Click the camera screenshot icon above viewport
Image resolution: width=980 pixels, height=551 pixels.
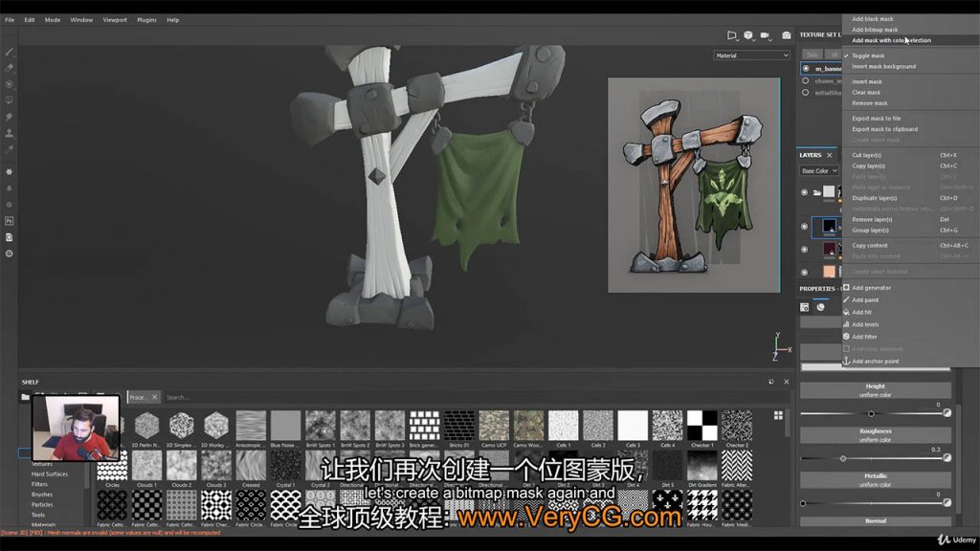pos(787,35)
